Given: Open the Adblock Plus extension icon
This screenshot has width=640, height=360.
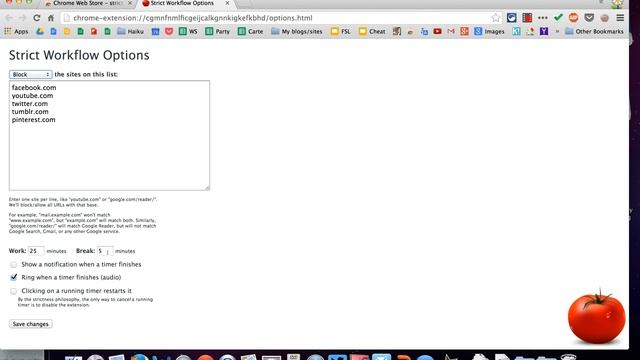Looking at the screenshot, I should click(573, 18).
